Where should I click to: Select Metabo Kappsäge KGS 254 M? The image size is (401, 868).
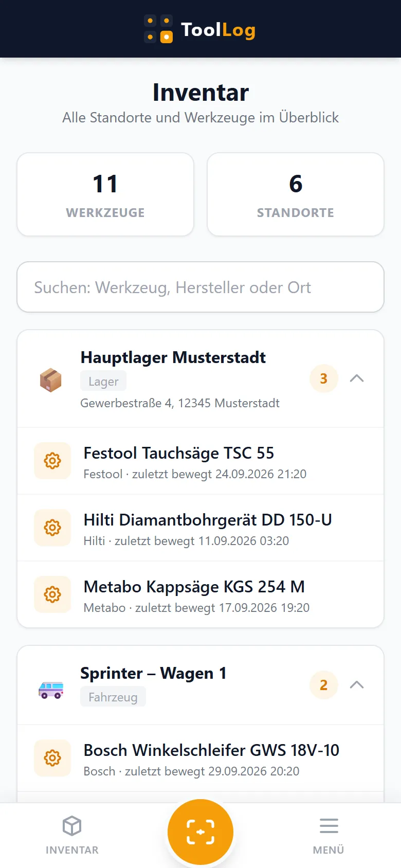(x=200, y=594)
